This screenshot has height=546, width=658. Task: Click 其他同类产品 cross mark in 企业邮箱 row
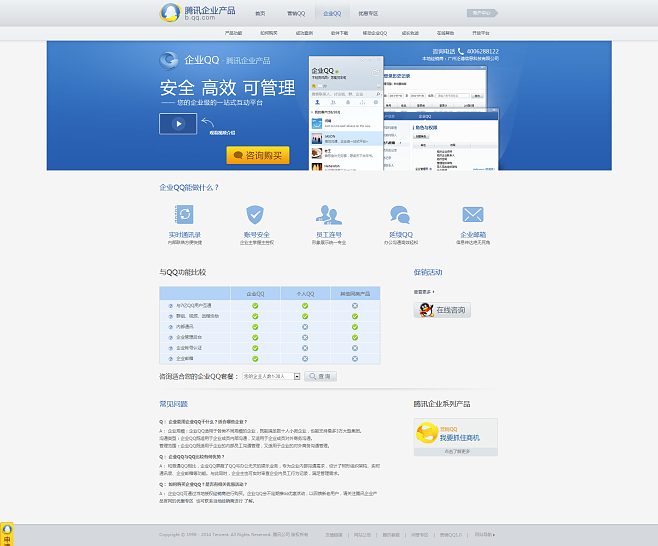(x=355, y=359)
